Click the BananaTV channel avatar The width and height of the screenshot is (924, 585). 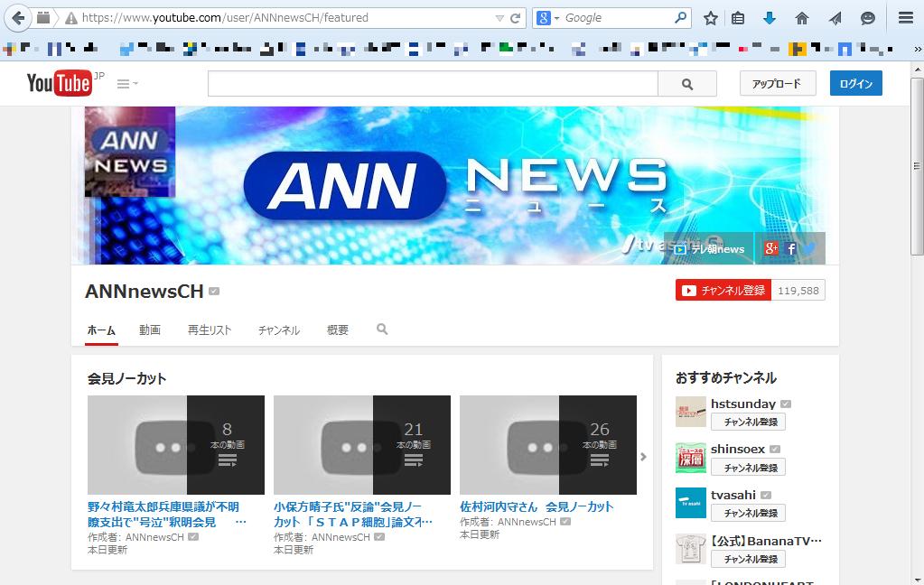click(x=691, y=549)
